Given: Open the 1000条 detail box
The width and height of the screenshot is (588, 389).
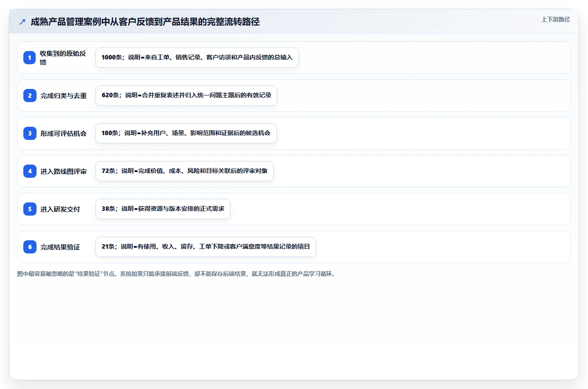Looking at the screenshot, I should coord(197,58).
